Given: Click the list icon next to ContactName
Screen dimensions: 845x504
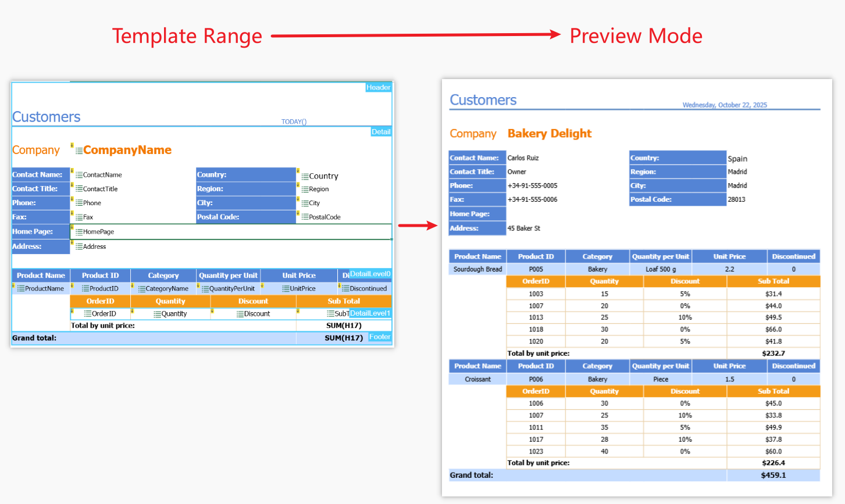Looking at the screenshot, I should click(x=79, y=175).
